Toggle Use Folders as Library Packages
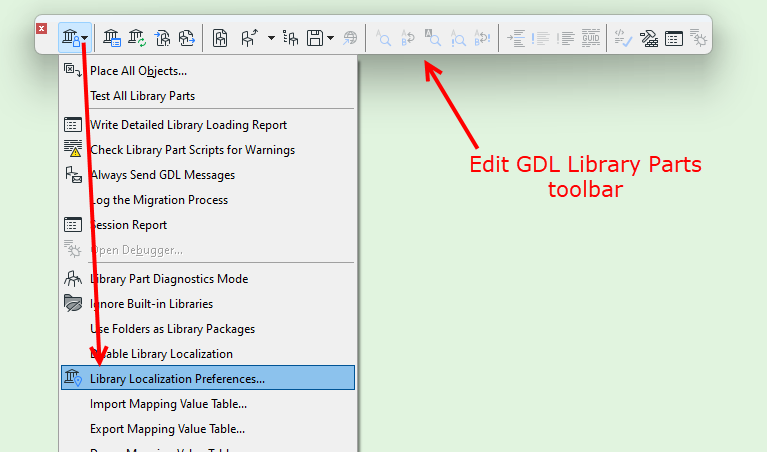 tap(207, 329)
